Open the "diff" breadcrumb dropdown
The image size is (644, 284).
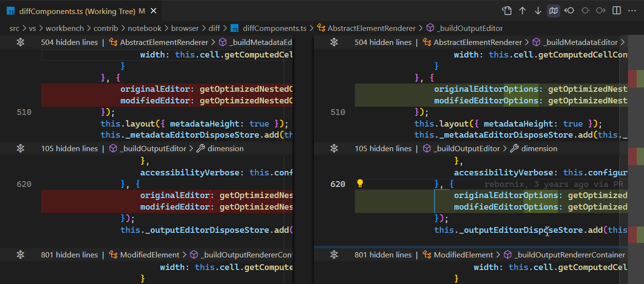(214, 28)
